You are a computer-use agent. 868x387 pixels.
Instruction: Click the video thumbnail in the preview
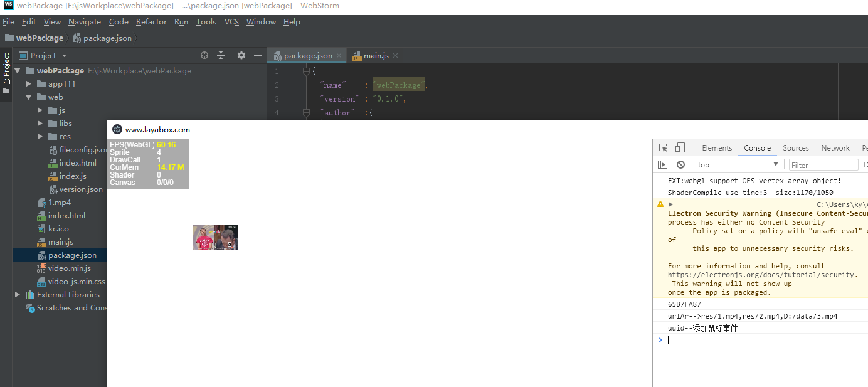pos(215,238)
